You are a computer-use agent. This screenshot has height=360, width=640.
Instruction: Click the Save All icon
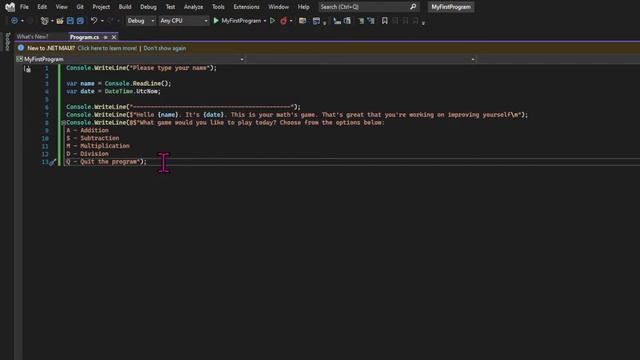(x=80, y=21)
